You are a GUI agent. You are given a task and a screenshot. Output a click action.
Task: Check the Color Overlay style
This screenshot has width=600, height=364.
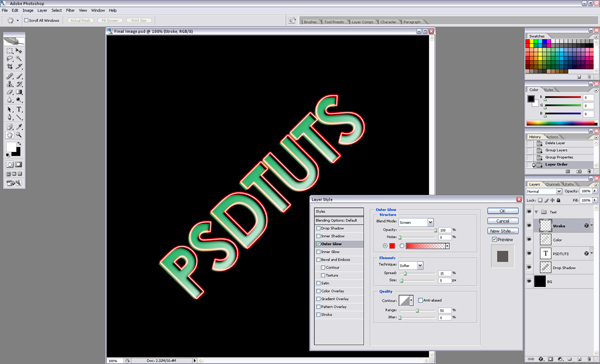click(x=318, y=291)
